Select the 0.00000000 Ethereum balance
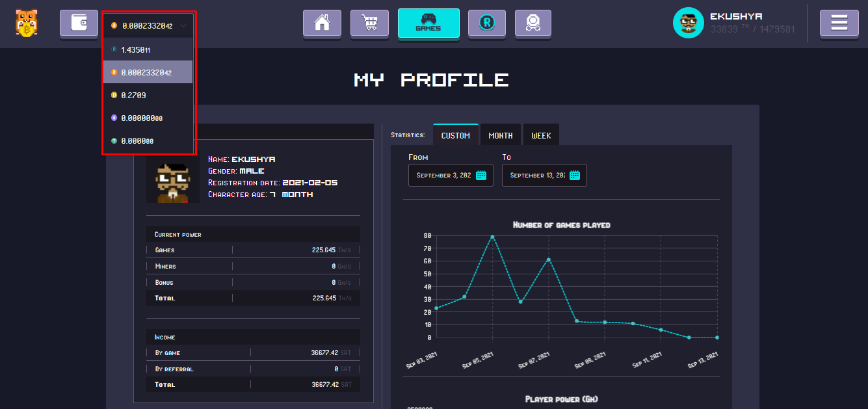Viewport: 868px width, 409px height. coord(148,118)
